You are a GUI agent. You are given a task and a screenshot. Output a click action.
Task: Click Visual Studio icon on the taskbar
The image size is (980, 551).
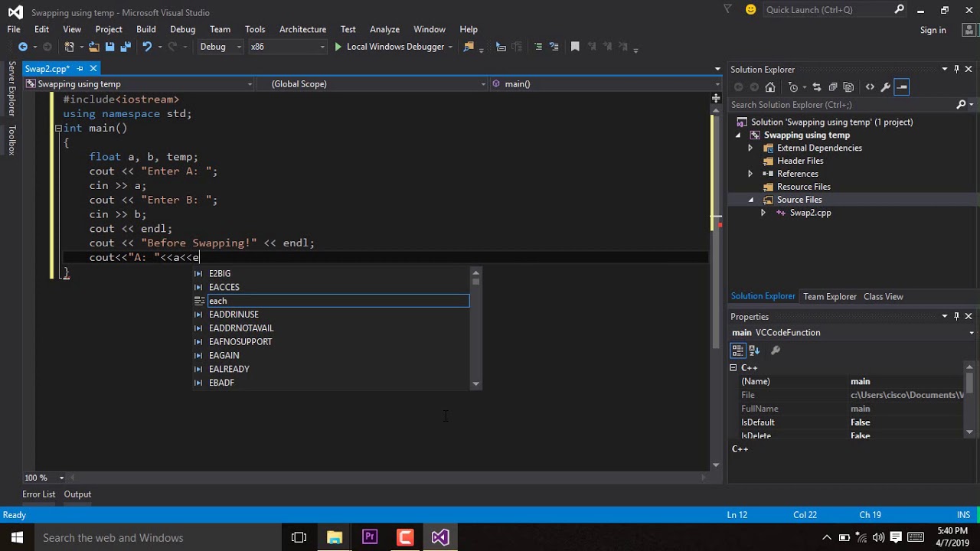coord(440,537)
